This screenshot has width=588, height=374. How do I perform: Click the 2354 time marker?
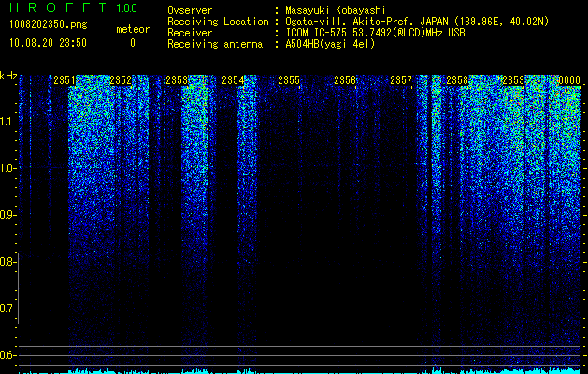[233, 80]
